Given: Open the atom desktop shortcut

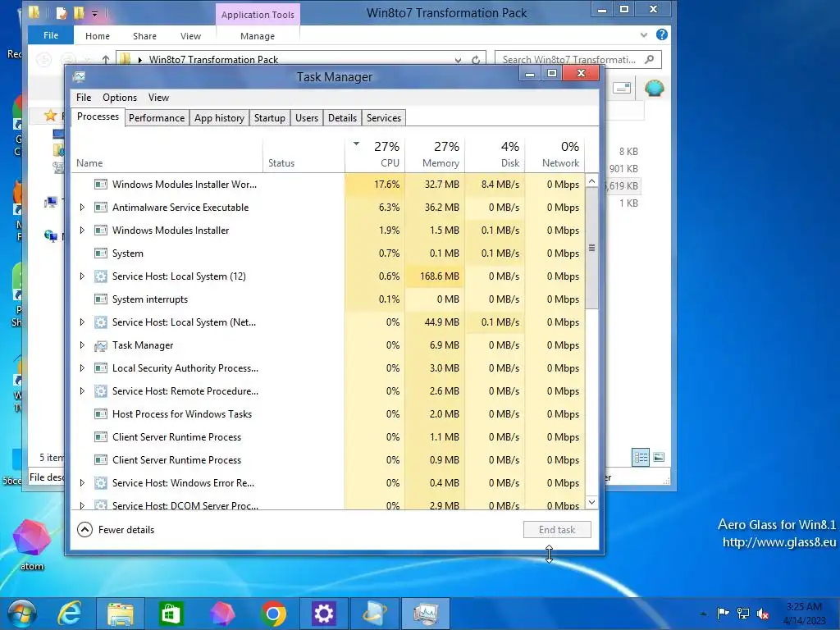Looking at the screenshot, I should pos(32,545).
